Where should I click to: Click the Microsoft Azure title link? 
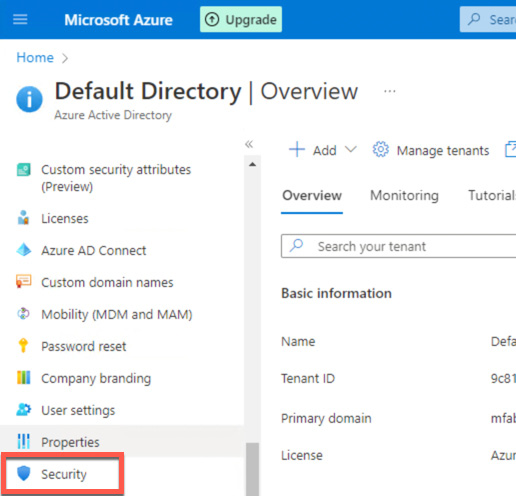pyautogui.click(x=118, y=20)
